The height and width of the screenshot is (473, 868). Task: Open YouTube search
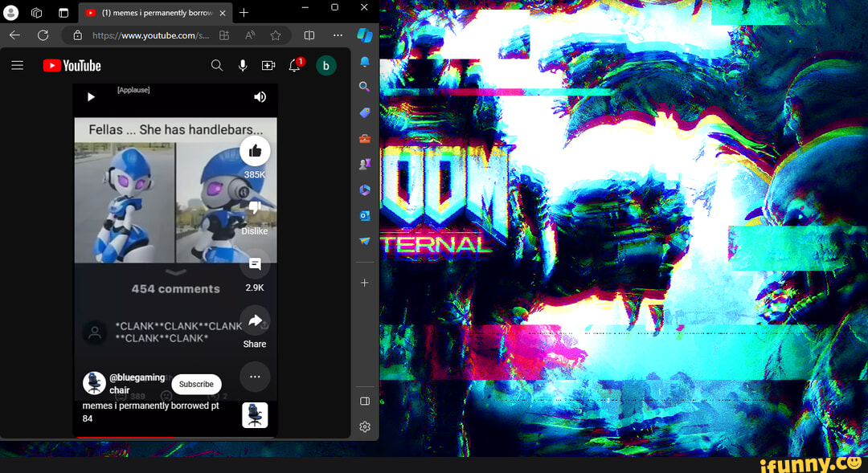pyautogui.click(x=217, y=66)
